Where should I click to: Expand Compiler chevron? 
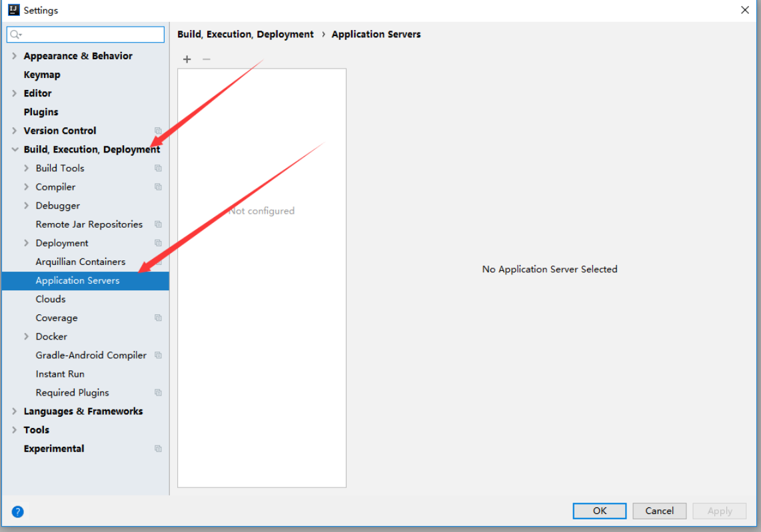pyautogui.click(x=26, y=186)
